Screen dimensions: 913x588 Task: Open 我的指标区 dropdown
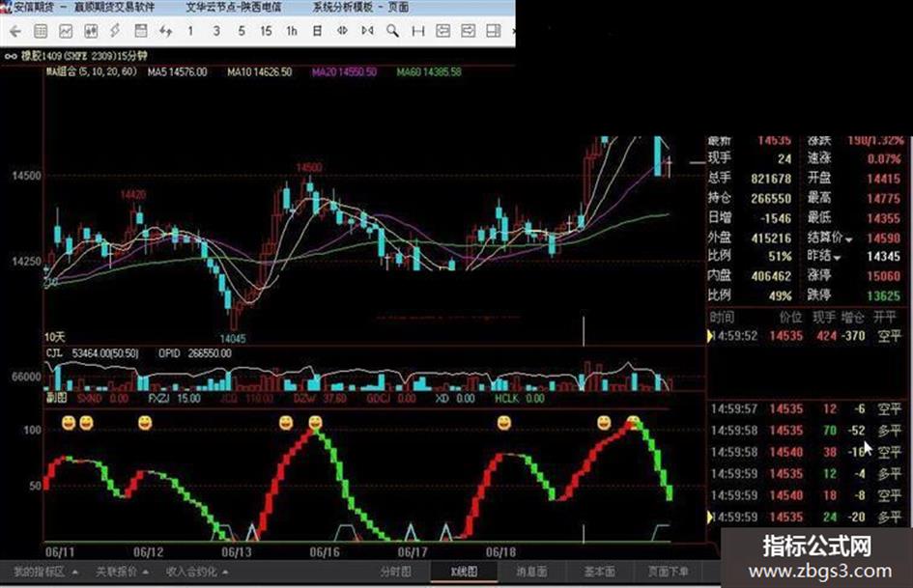point(45,573)
